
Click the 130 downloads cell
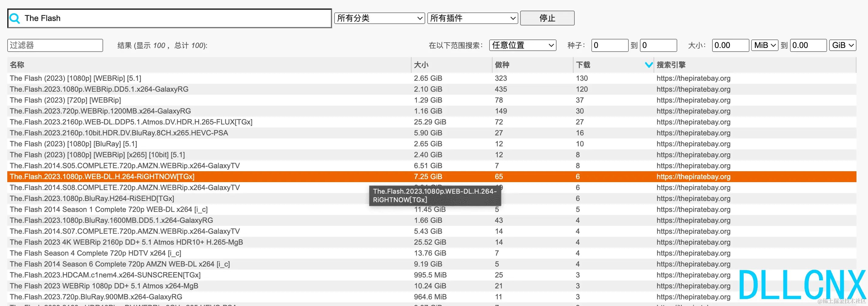[x=582, y=78]
